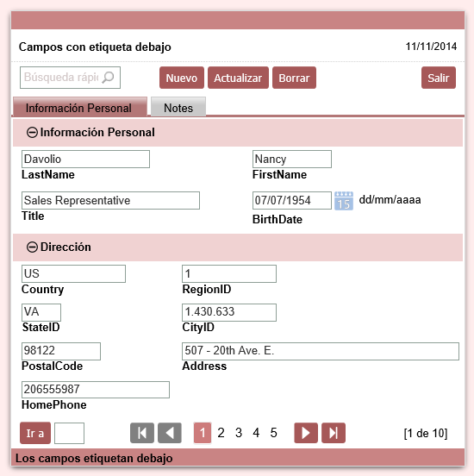Click the Borrar button
Image resolution: width=474 pixels, height=476 pixels.
(x=295, y=78)
